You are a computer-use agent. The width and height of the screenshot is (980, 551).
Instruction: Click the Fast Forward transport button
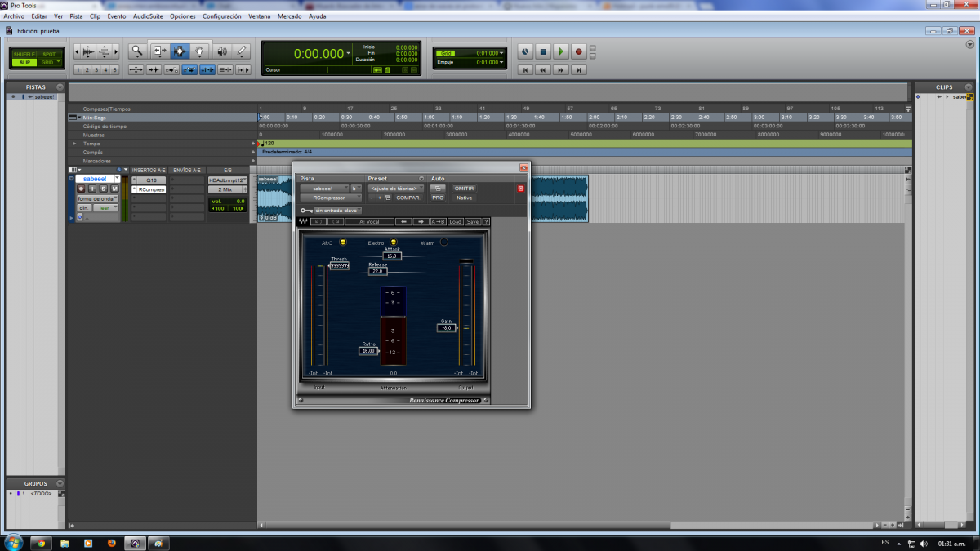click(x=561, y=70)
